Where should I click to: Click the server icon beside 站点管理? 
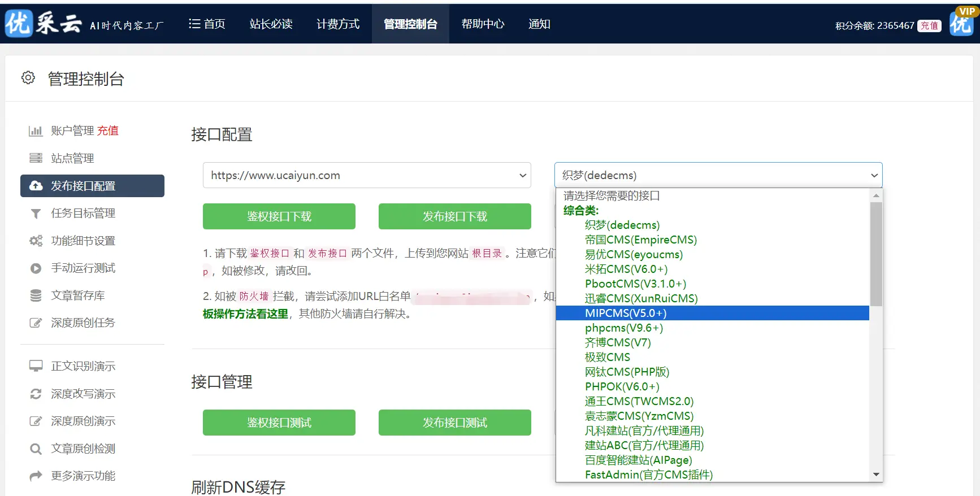point(36,158)
